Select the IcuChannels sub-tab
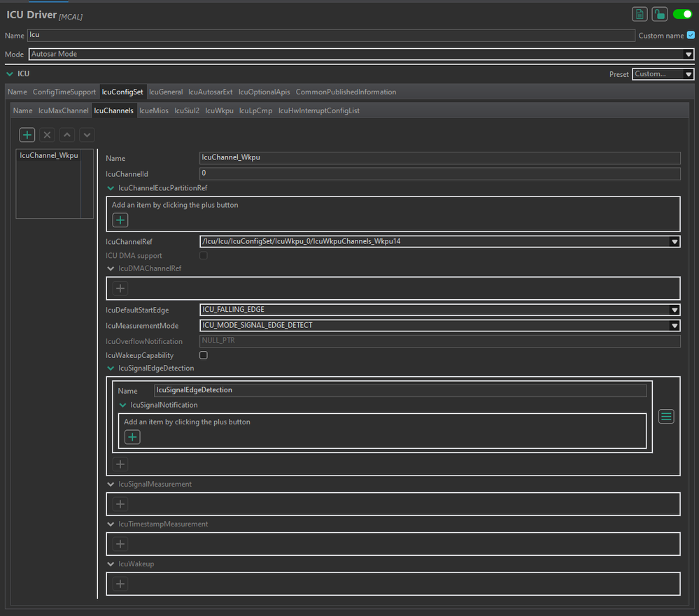The image size is (699, 616). [113, 111]
